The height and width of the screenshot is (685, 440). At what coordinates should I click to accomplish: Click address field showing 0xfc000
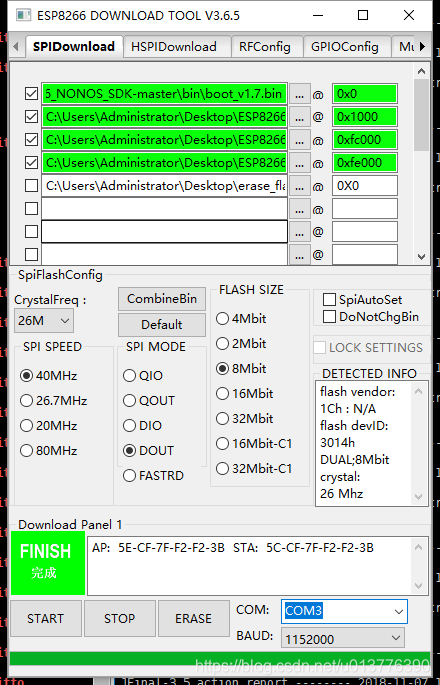[x=365, y=140]
